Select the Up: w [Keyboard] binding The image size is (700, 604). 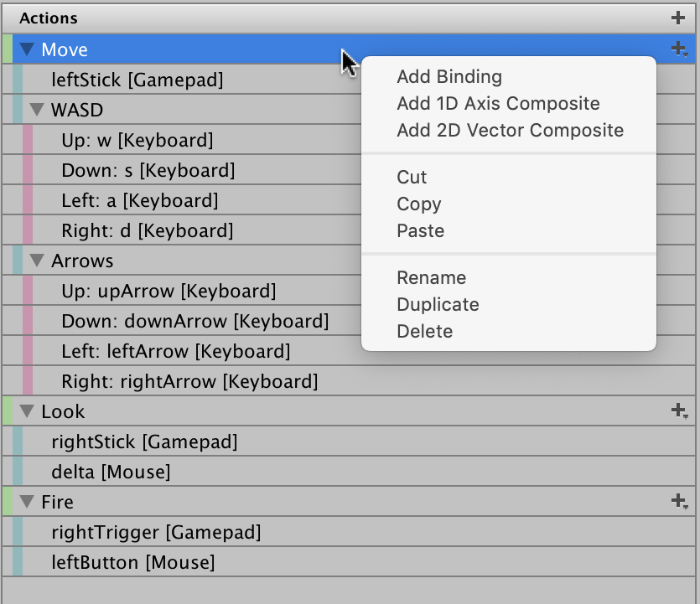[137, 140]
